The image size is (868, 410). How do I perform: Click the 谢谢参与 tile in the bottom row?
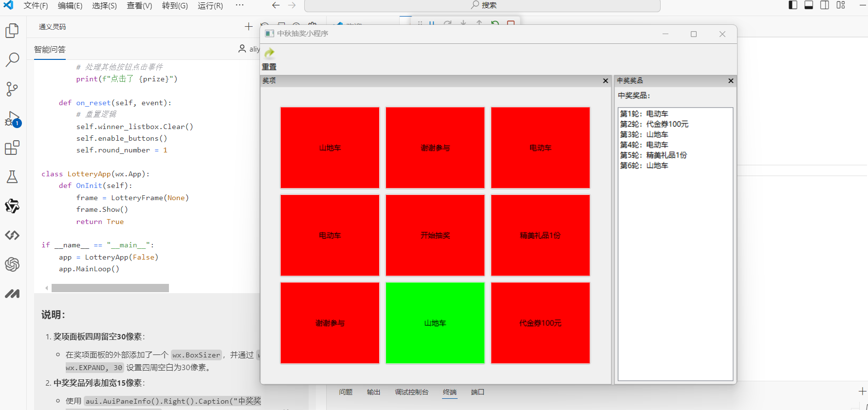[330, 323]
